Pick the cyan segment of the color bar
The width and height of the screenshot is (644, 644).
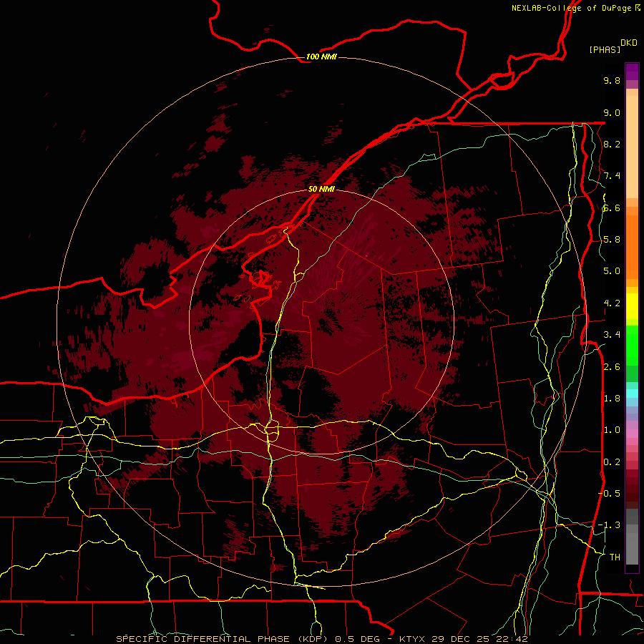point(632,394)
